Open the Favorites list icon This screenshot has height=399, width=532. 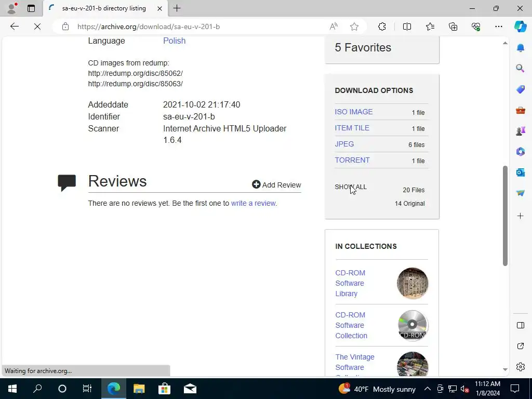(x=430, y=26)
